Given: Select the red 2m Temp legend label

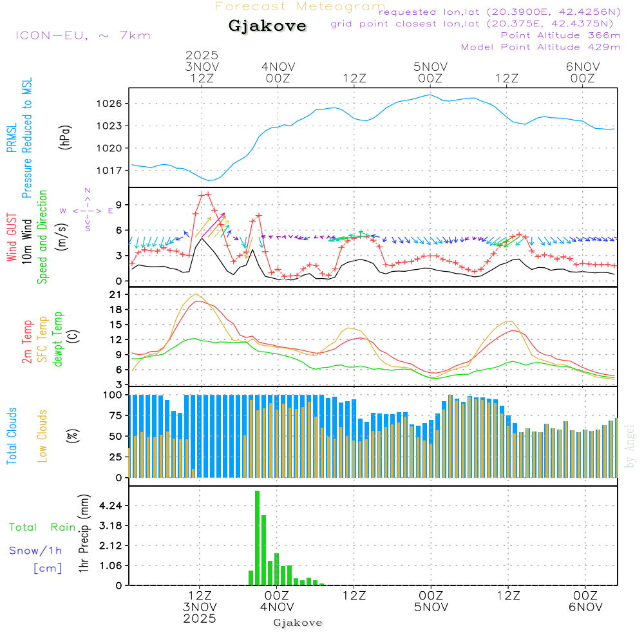Looking at the screenshot, I should [27, 340].
